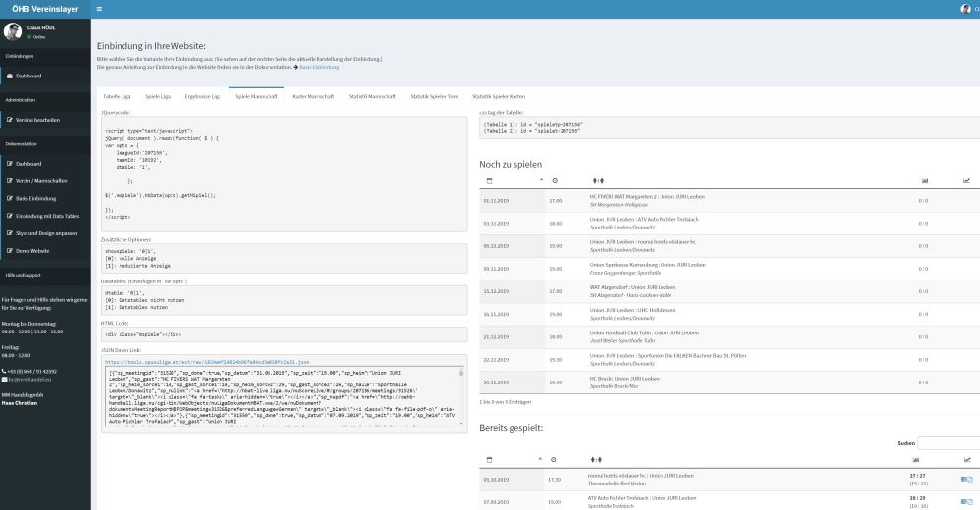Screen dimensions: 980x510
Task: Sort Noch zu spielen by the clock time column
Action: pyautogui.click(x=555, y=180)
